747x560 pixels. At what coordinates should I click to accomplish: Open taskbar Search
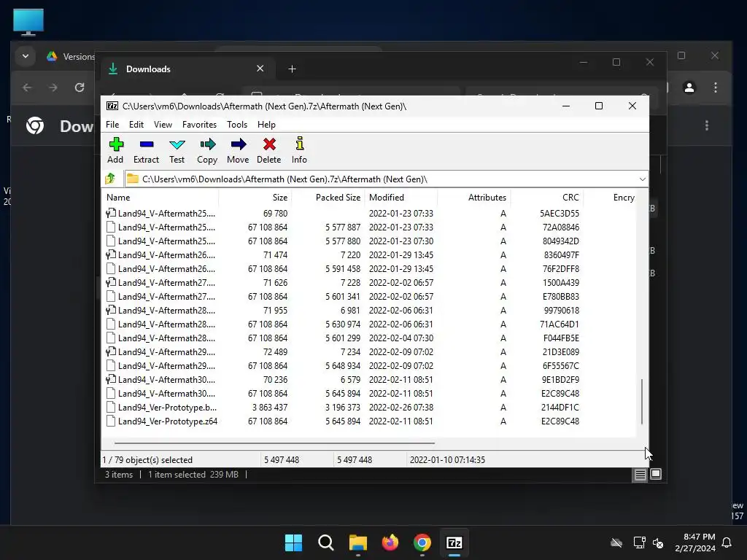point(326,542)
